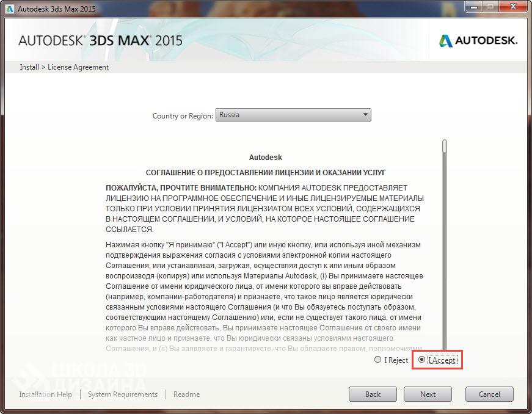Screen dimensions: 532x414
Task: Click the License Agreement breadcrumb text
Action: (78, 67)
